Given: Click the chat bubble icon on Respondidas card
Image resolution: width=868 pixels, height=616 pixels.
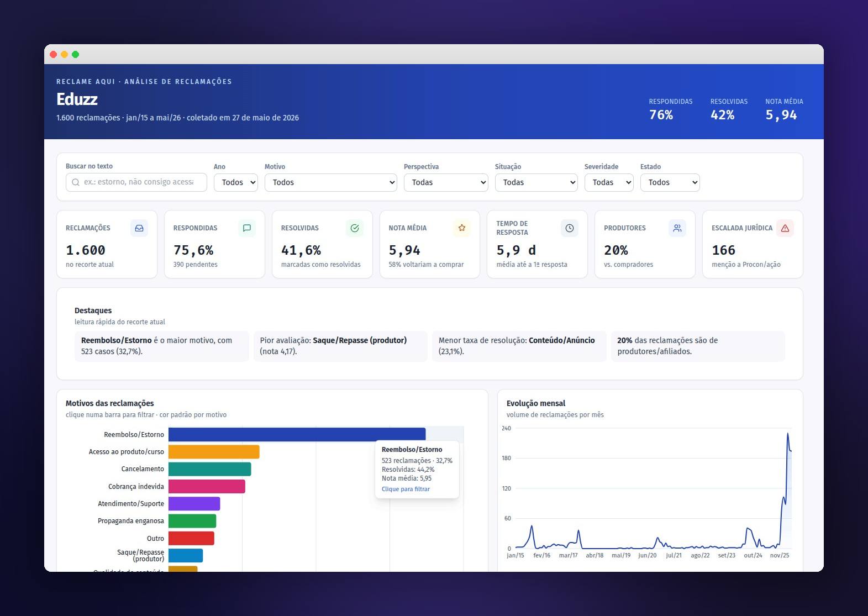Looking at the screenshot, I should 247,228.
